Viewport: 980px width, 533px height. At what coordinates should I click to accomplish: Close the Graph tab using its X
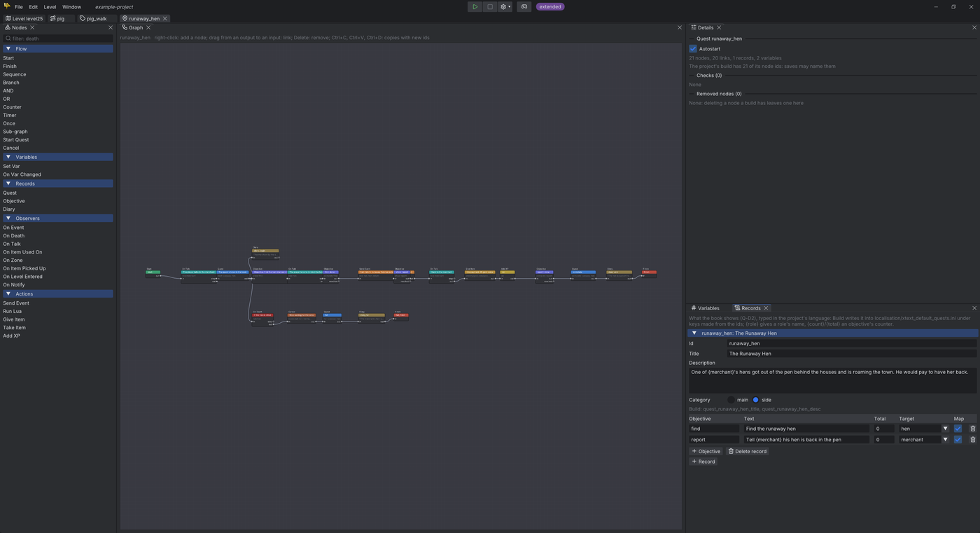click(x=148, y=28)
